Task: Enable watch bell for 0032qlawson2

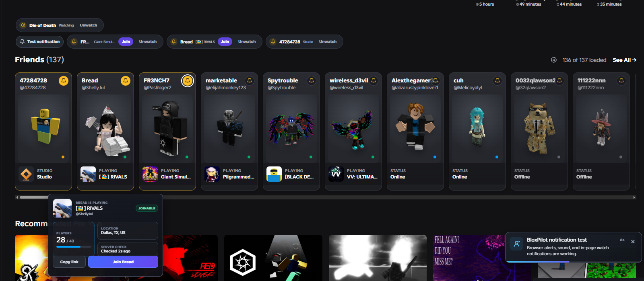Action: (x=559, y=81)
